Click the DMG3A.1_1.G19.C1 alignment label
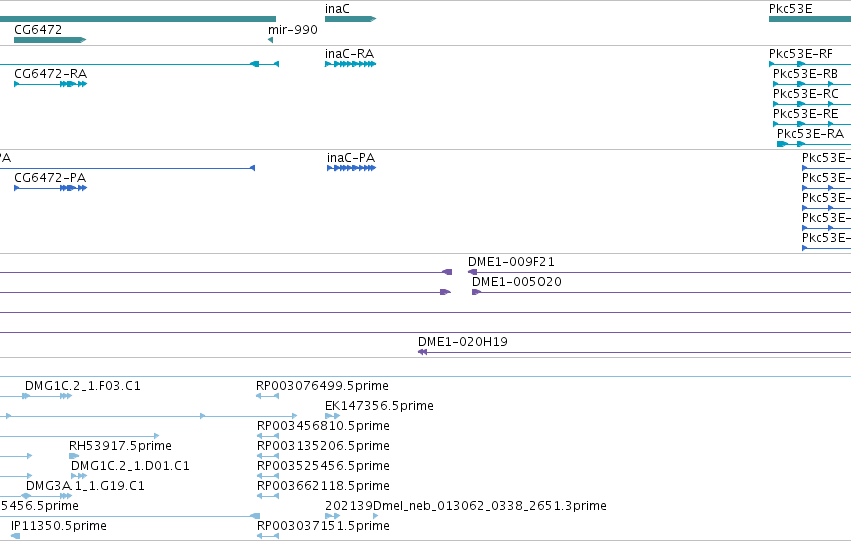Viewport: 851px width, 541px height. coord(85,486)
